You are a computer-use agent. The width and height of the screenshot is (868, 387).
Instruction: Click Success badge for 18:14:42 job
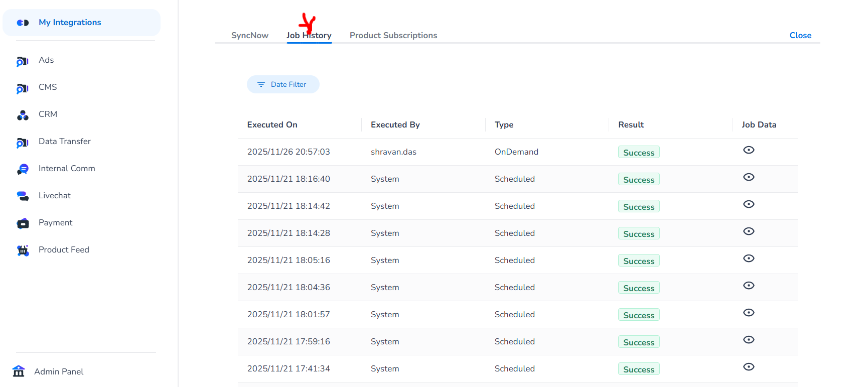tap(639, 206)
